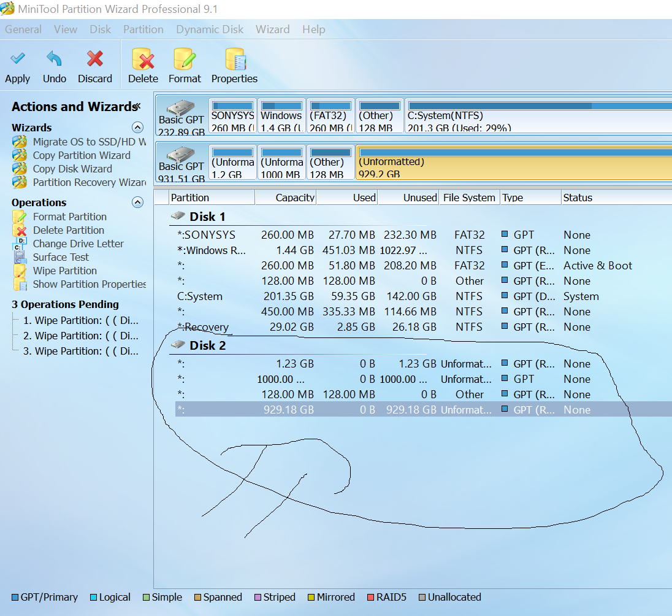This screenshot has width=672, height=616.
Task: Discard all pending changes
Action: point(94,67)
